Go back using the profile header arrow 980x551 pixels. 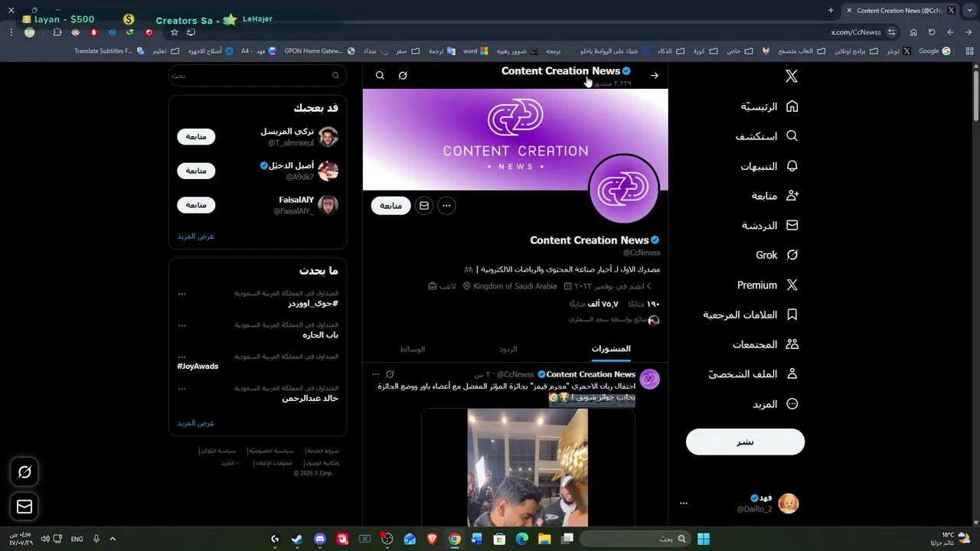[x=655, y=76]
